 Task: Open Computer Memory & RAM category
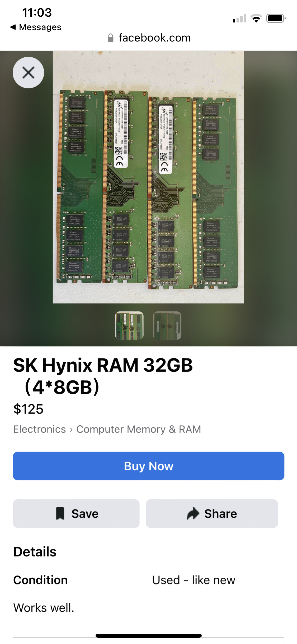139,429
